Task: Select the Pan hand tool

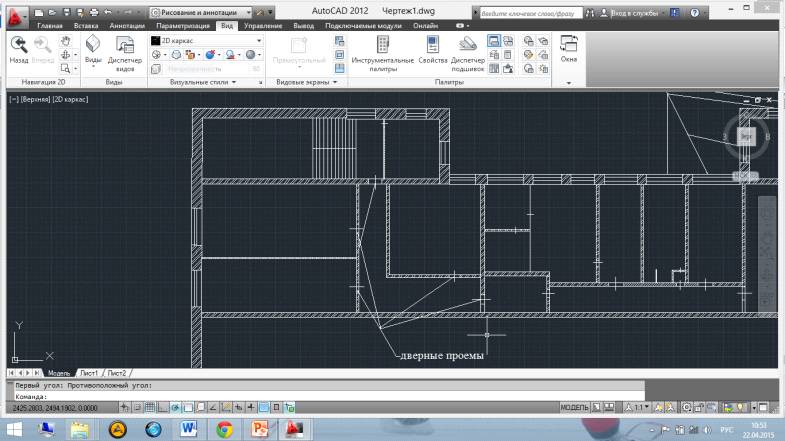Action: tap(66, 41)
